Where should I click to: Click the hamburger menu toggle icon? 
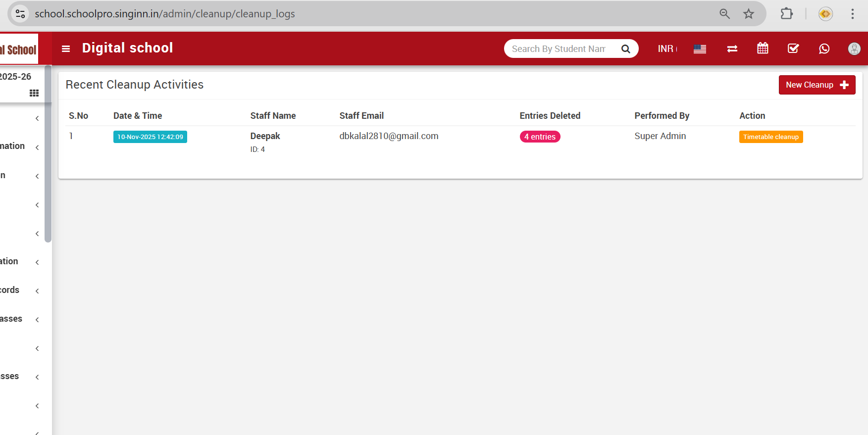pos(66,48)
